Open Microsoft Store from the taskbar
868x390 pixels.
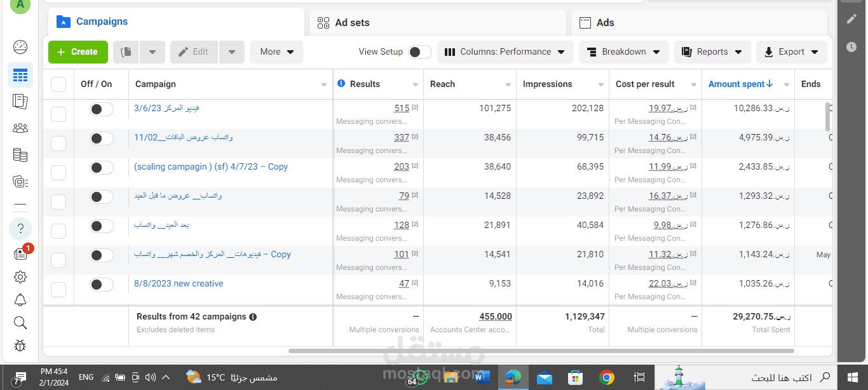[x=576, y=378]
